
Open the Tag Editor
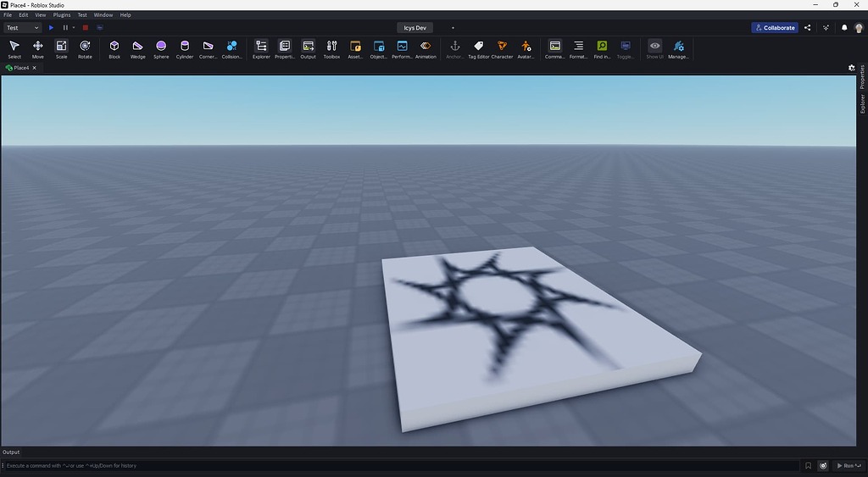[x=478, y=49]
